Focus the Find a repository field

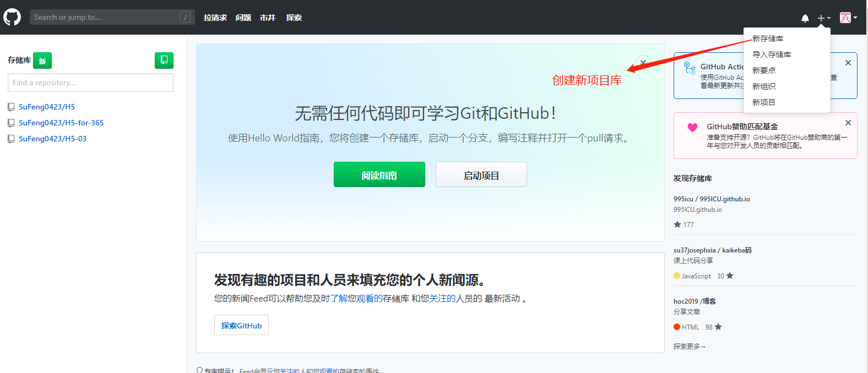[90, 83]
